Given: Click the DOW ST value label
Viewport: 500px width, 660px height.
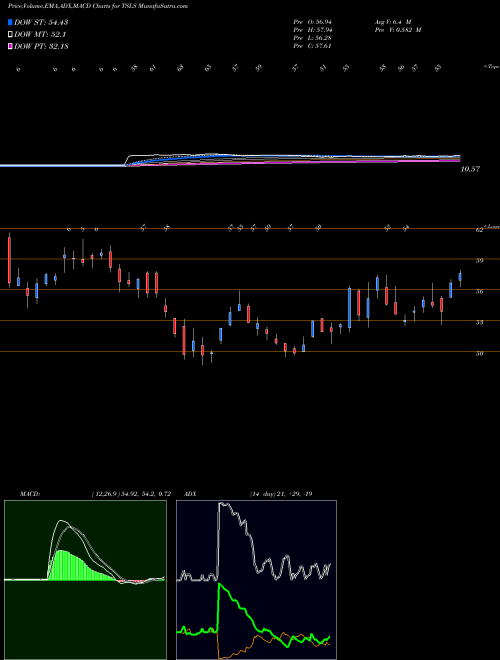Looking at the screenshot, I should 41,22.
